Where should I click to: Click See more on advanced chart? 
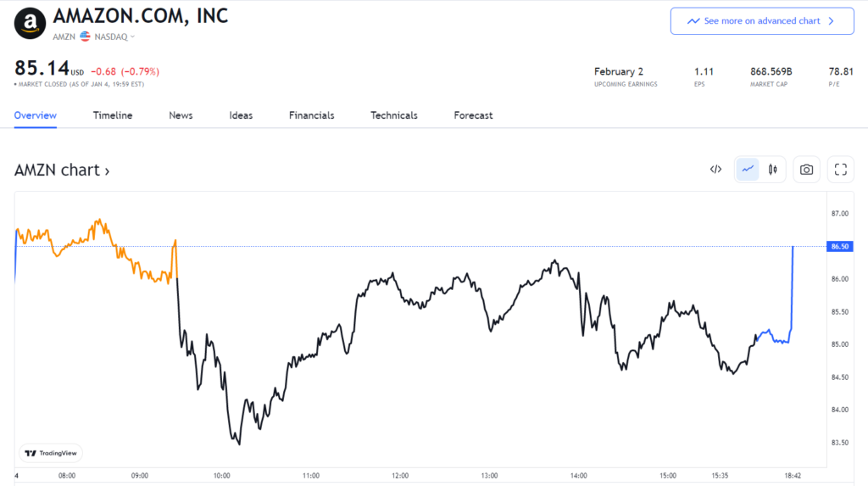coord(761,21)
